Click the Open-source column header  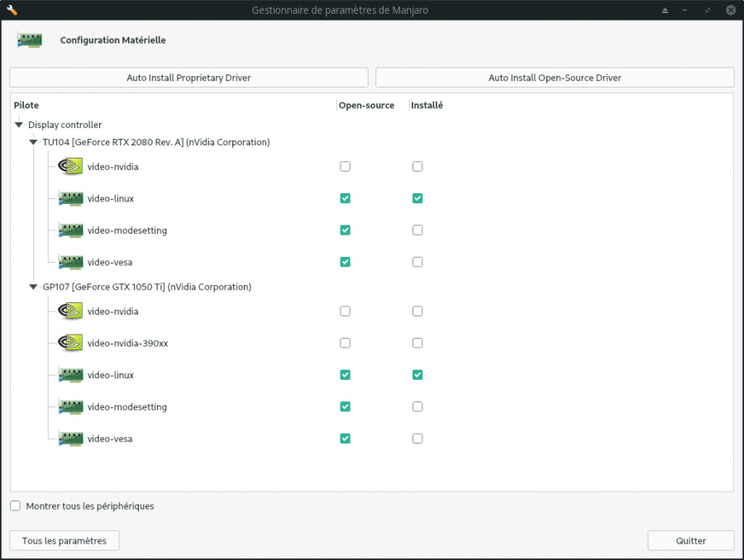click(366, 105)
